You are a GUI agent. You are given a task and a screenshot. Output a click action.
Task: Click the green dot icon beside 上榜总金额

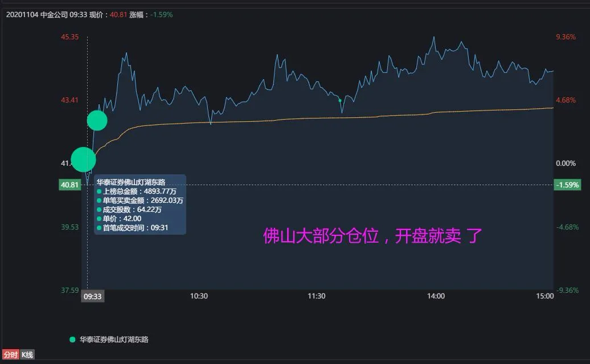point(99,191)
